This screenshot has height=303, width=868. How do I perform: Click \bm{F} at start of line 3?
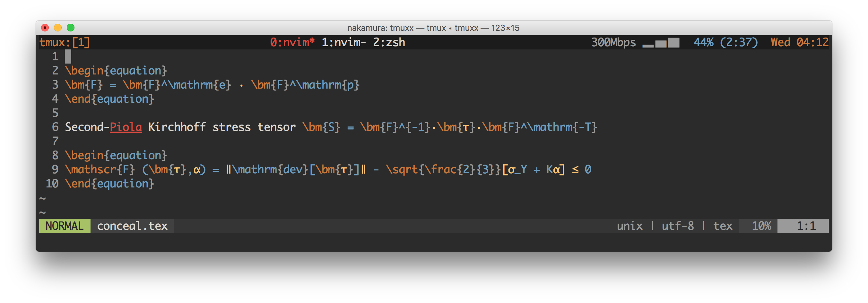[x=84, y=85]
